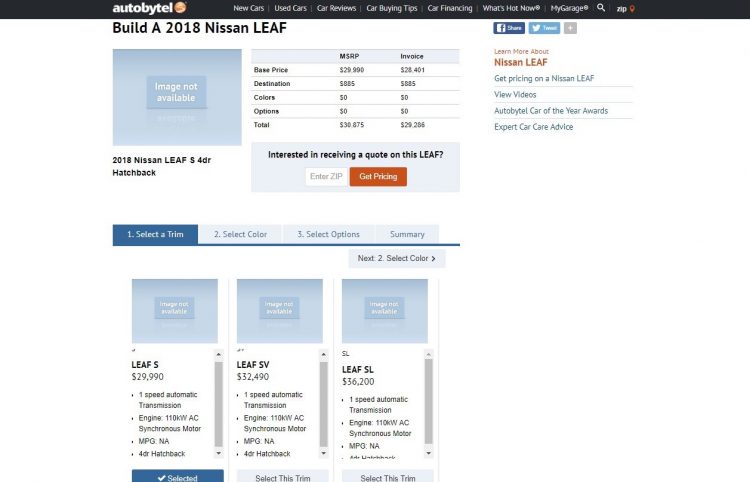The width and height of the screenshot is (750, 482).
Task: Tweet this page via Twitter button
Action: pyautogui.click(x=544, y=28)
